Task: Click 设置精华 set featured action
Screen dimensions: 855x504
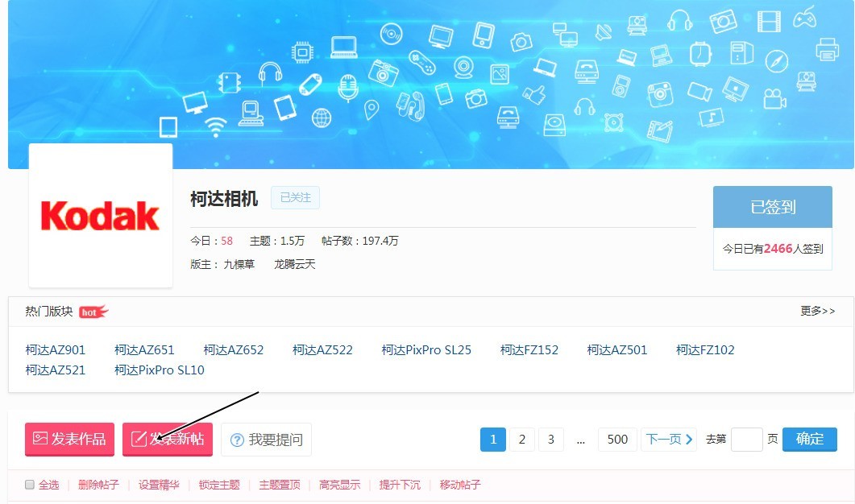Action: click(x=159, y=485)
